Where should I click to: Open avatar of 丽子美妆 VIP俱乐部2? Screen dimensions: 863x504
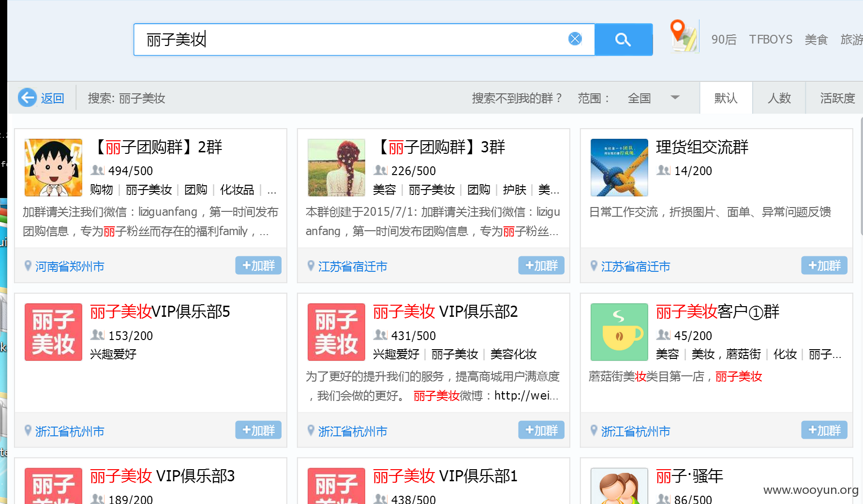click(x=336, y=332)
